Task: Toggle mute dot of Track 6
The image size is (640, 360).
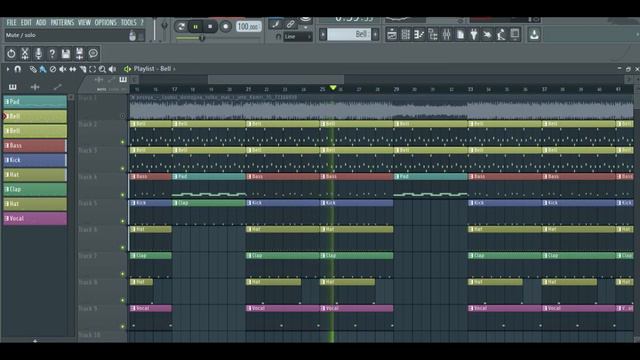Action: pos(122,247)
